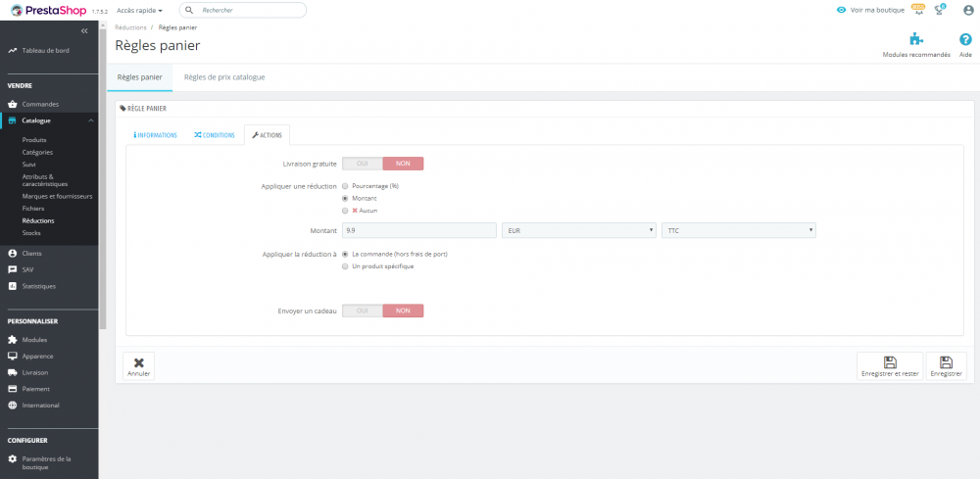Click the Enregistrer save button
980x479 pixels.
[x=947, y=366]
